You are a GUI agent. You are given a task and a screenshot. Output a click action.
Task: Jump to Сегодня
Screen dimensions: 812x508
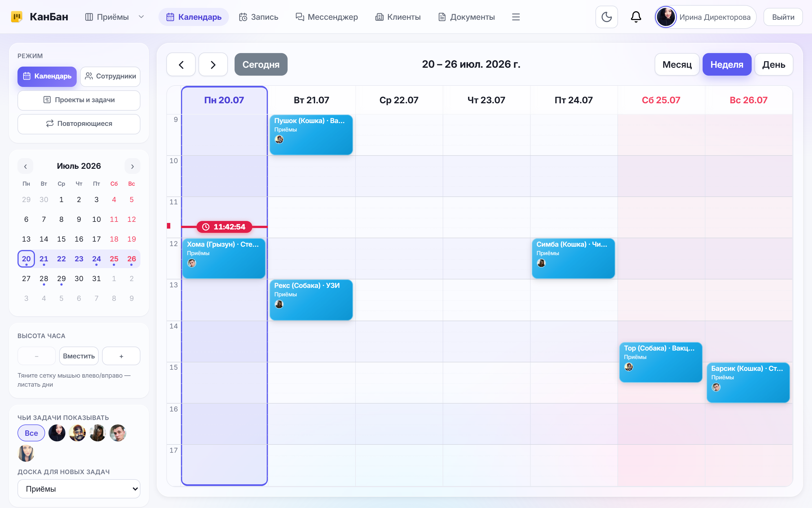261,65
